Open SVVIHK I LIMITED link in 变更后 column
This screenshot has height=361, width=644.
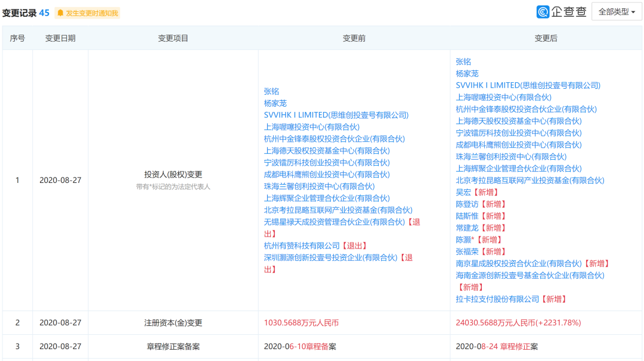pos(528,85)
